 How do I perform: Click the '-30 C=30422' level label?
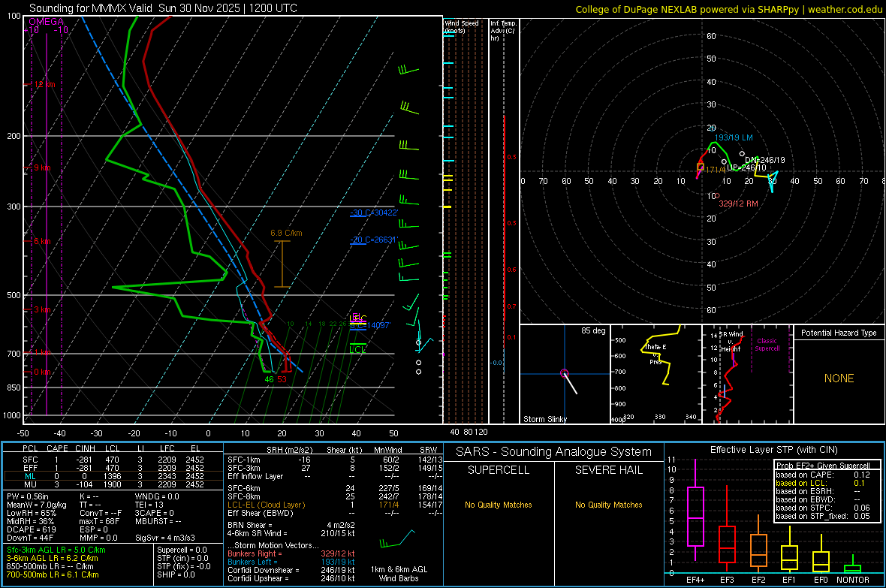tap(374, 213)
